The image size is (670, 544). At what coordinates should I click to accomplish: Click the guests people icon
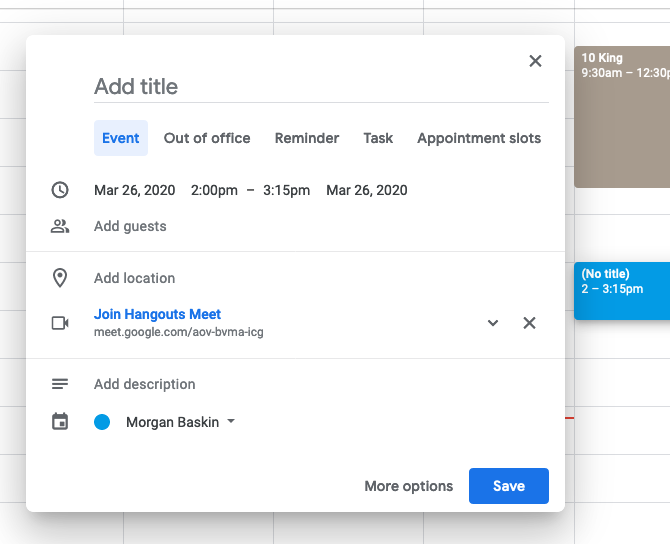point(60,226)
